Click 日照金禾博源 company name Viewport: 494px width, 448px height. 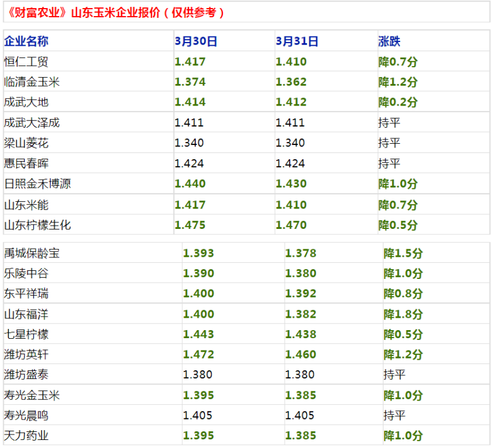tap(38, 183)
